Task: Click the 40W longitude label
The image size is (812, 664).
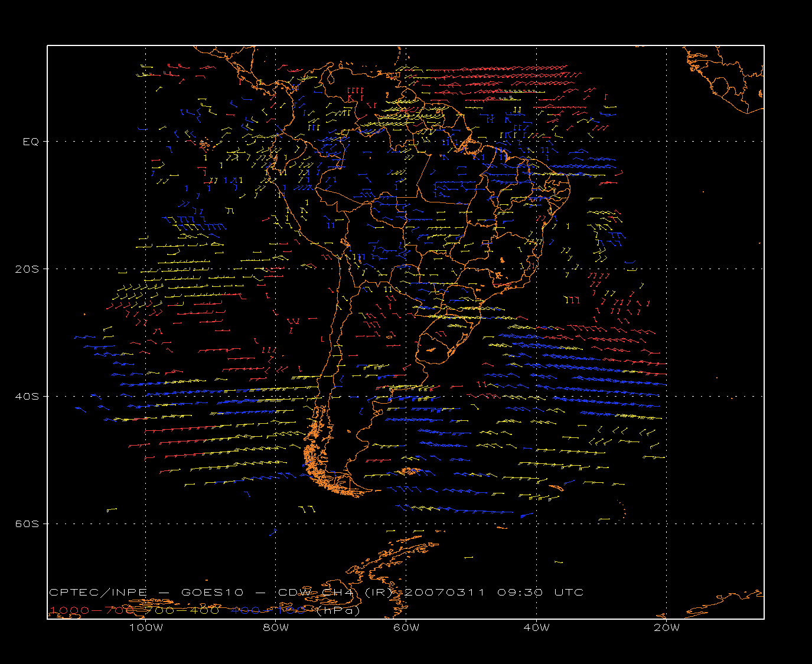Action: [x=537, y=627]
